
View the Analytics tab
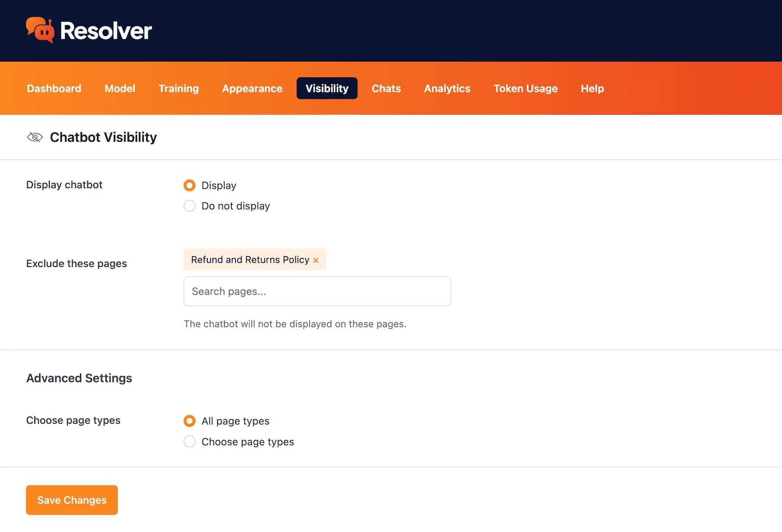[x=447, y=88]
